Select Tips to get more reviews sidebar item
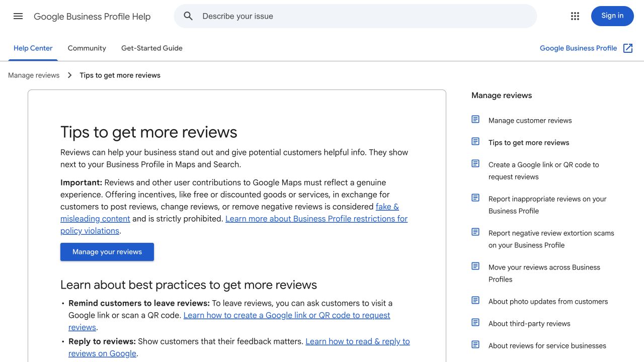The height and width of the screenshot is (362, 644). (529, 143)
